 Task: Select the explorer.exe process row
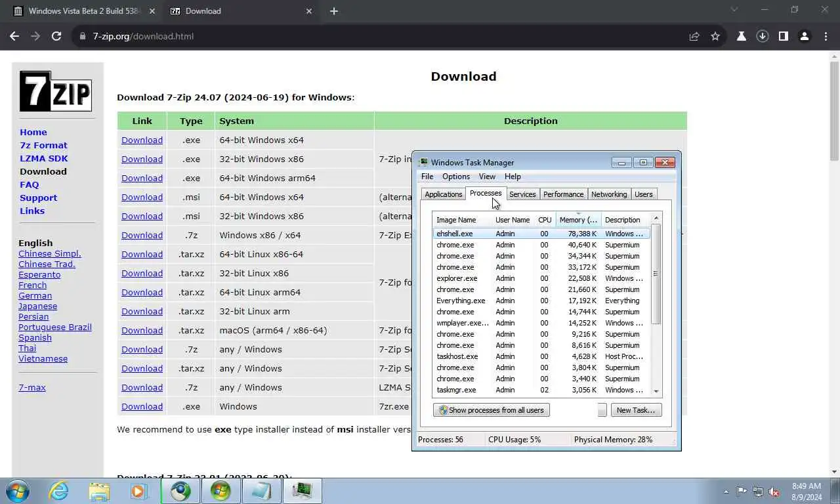click(x=541, y=278)
